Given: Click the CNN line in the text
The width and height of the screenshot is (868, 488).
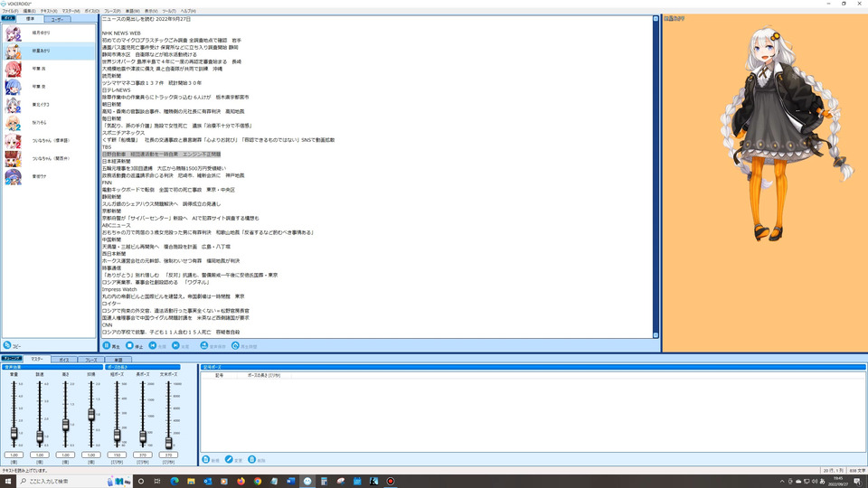Looking at the screenshot, I should (107, 324).
